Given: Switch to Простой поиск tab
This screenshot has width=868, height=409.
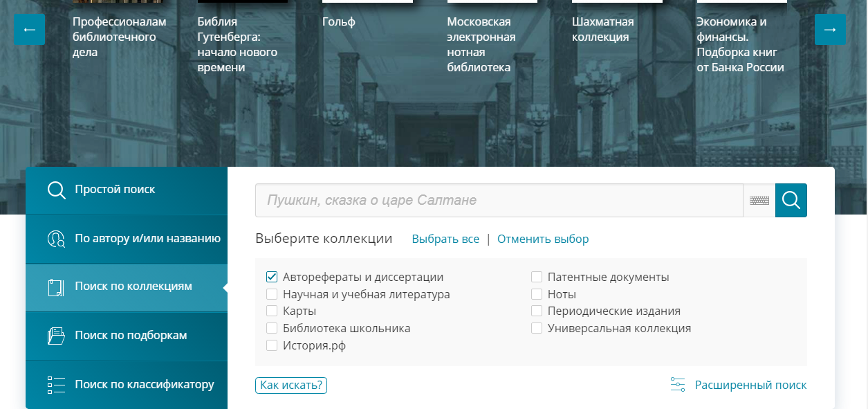Looking at the screenshot, I should pos(127,190).
